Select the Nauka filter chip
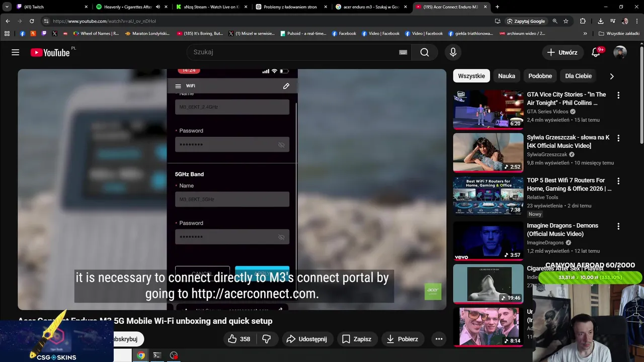 (507, 76)
